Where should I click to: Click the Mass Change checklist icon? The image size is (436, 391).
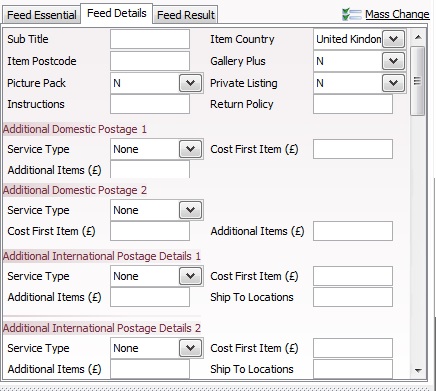click(x=352, y=14)
